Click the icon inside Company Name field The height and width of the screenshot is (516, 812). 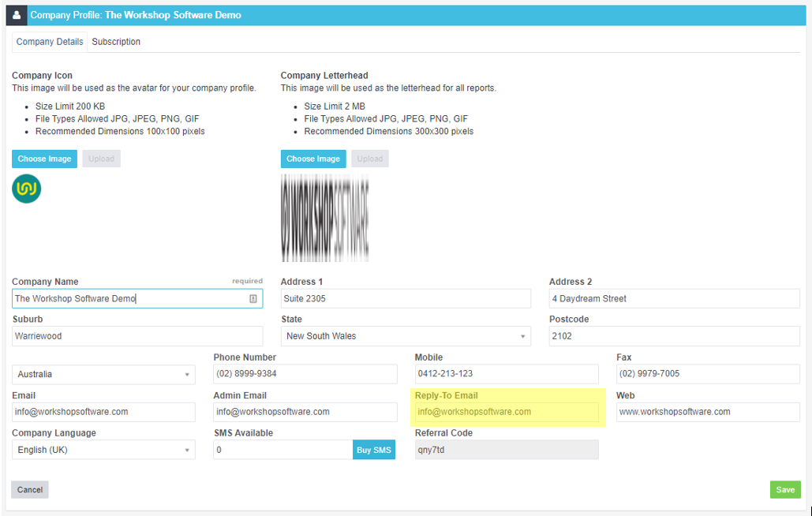tap(253, 299)
